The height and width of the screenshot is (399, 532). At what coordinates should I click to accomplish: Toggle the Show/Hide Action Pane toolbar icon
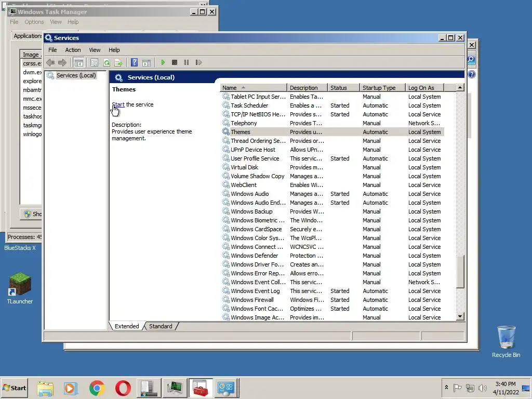point(146,62)
